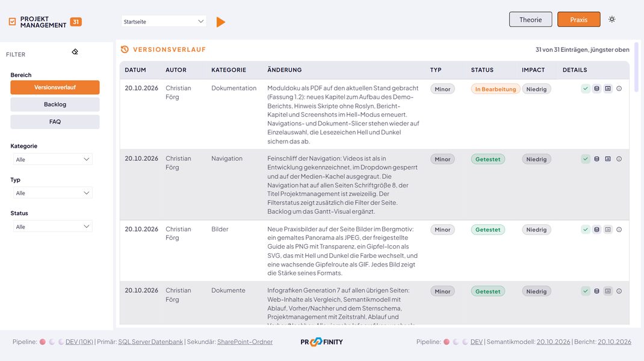Click the TYP column header

pyautogui.click(x=436, y=70)
